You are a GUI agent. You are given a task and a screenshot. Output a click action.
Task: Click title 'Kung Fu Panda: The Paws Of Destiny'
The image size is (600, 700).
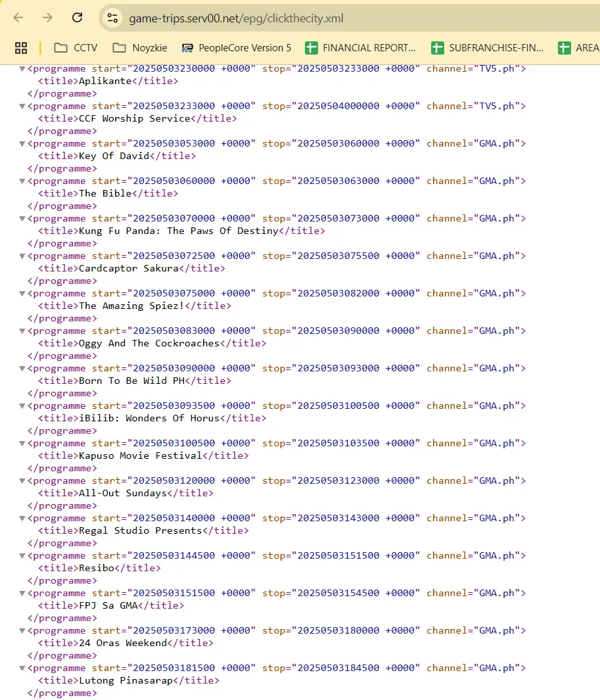179,231
